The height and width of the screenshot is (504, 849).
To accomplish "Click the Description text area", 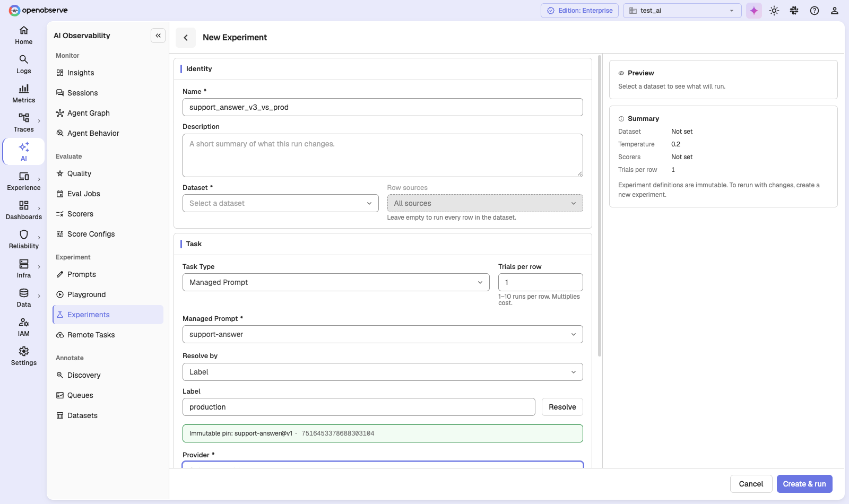I will coord(383,155).
